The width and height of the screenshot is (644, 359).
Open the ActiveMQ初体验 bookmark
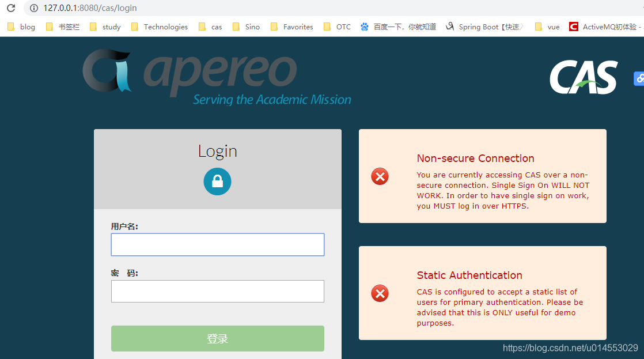coord(606,27)
